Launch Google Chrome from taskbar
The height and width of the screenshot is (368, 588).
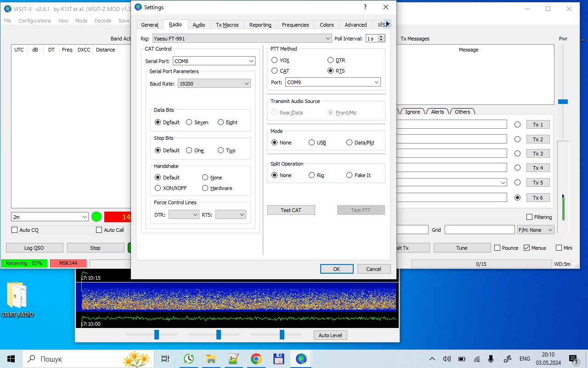point(256,359)
